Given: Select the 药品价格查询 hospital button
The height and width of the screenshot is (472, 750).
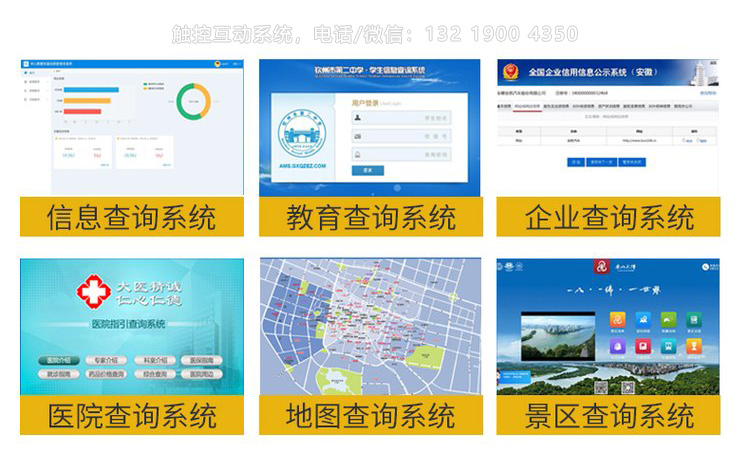Looking at the screenshot, I should (x=105, y=374).
